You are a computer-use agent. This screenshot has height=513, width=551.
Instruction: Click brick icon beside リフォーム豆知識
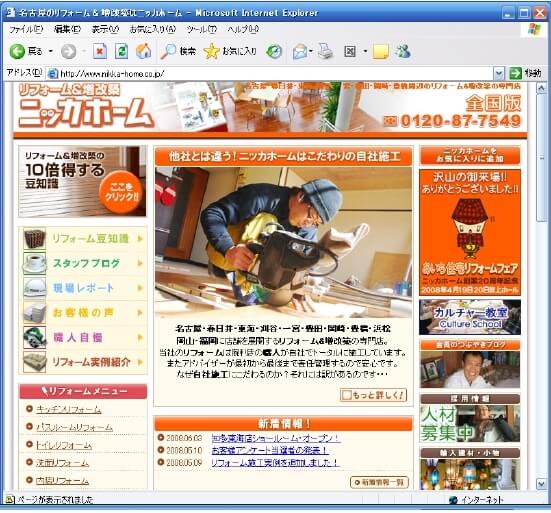click(x=34, y=239)
